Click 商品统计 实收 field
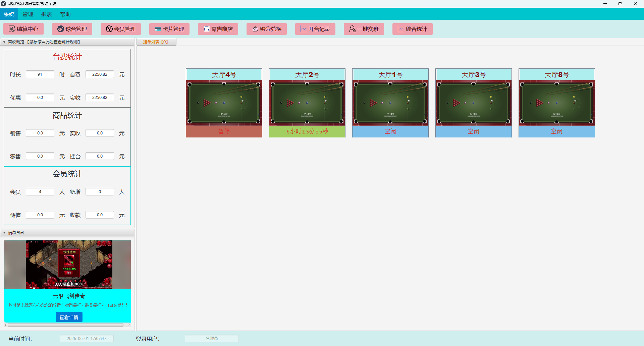The width and height of the screenshot is (644, 346). coord(100,133)
